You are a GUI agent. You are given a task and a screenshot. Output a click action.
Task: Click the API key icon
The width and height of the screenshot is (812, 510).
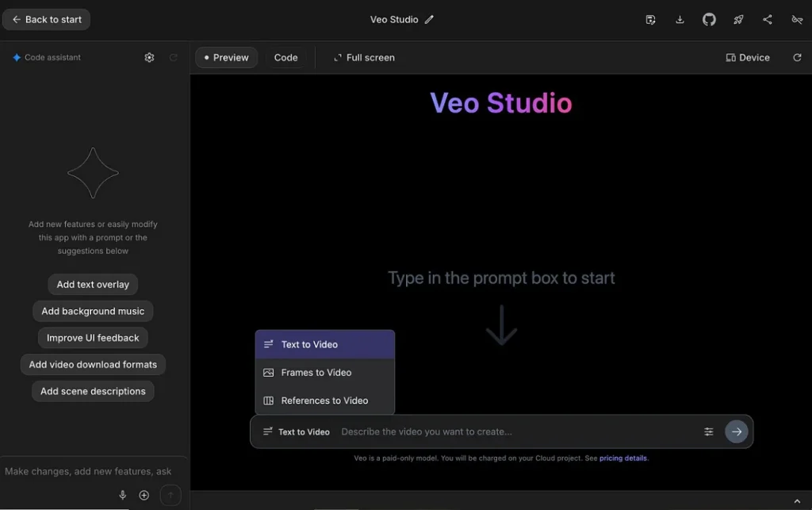797,19
